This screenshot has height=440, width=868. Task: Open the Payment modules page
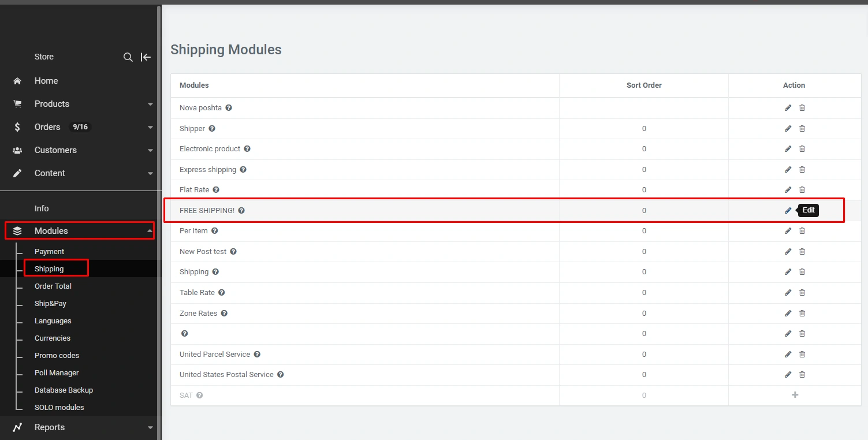coord(49,252)
